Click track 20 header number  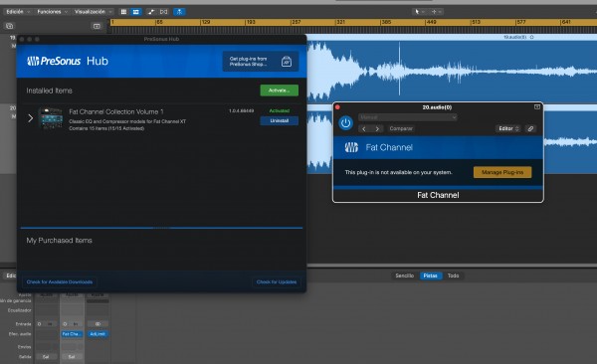pos(13,108)
